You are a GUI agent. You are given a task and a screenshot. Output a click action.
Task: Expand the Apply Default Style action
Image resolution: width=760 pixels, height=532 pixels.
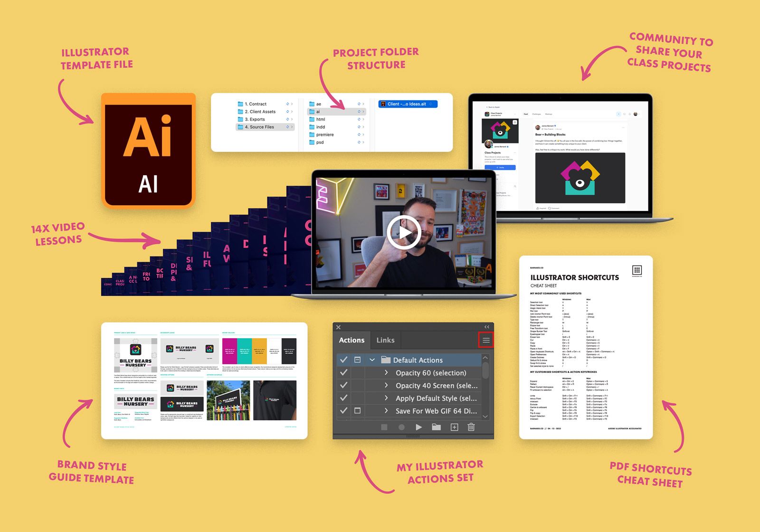click(386, 398)
